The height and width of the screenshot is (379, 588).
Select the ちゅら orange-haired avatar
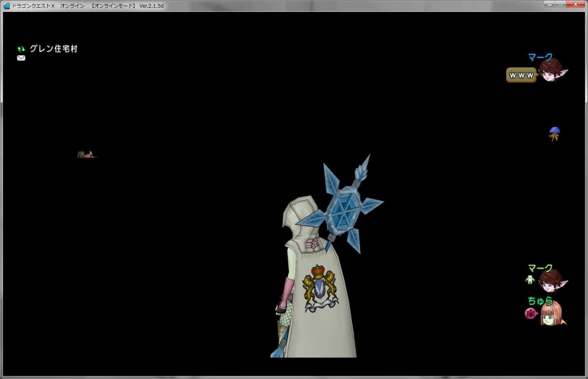pyautogui.click(x=553, y=314)
